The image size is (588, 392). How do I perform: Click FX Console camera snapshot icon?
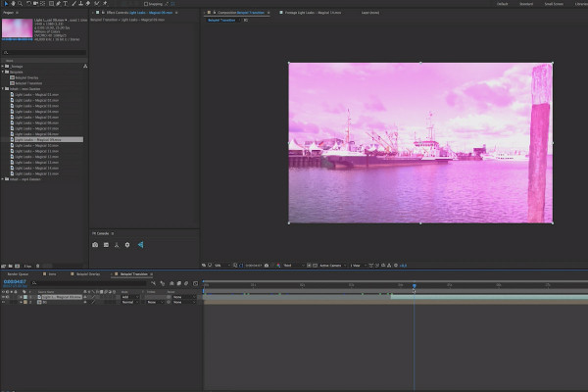[x=95, y=245]
